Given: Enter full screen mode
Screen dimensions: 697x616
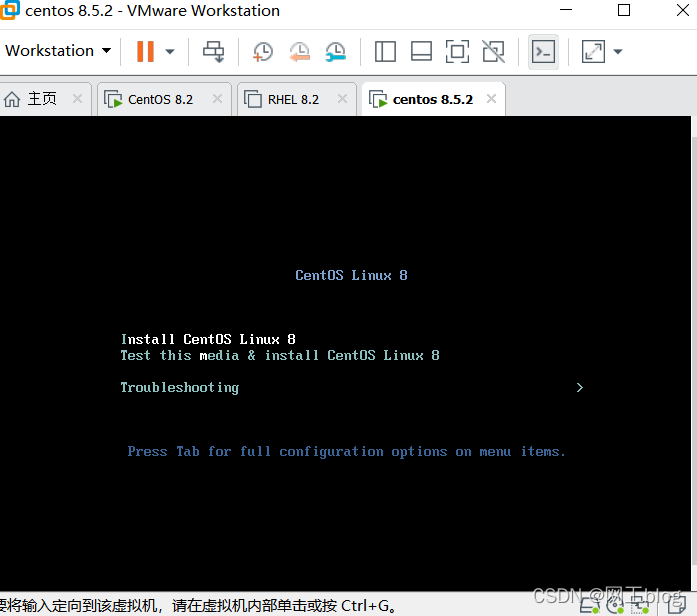Looking at the screenshot, I should pos(457,52).
